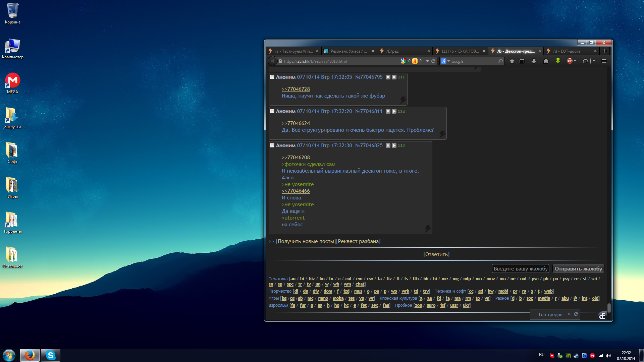The image size is (644, 362).
Task: Open the Adblock Plus dropdown arrow
Action: pyautogui.click(x=575, y=61)
